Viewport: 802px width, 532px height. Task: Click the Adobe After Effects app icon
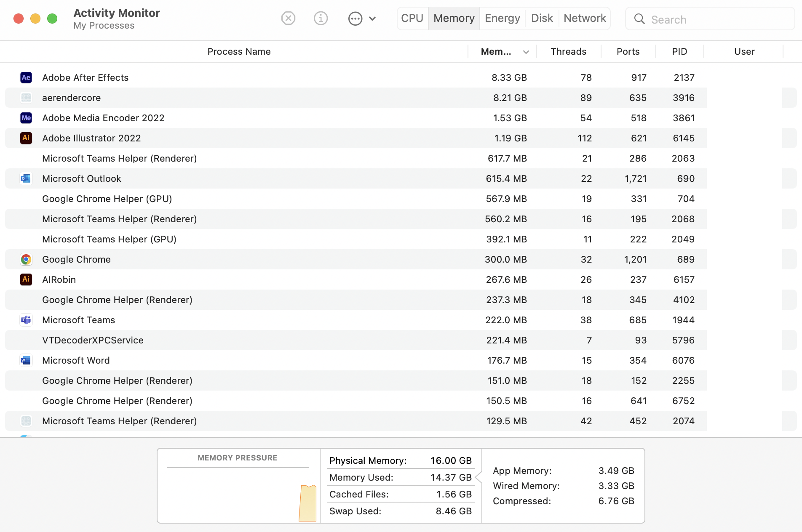[x=26, y=77]
